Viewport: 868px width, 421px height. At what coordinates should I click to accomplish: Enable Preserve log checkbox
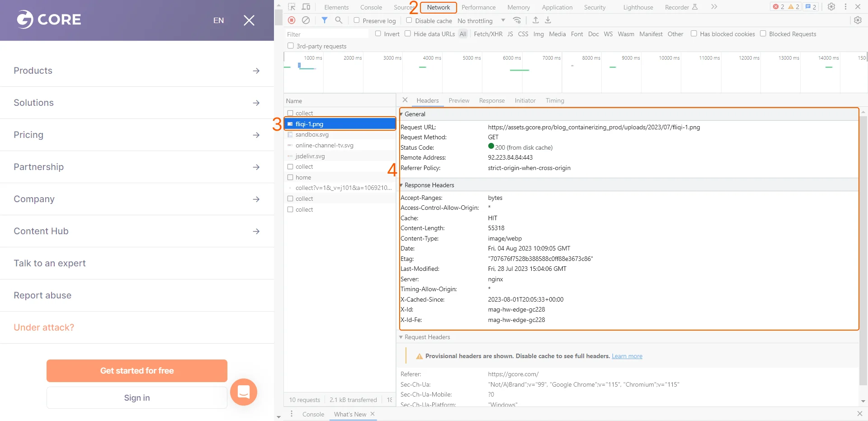pos(357,20)
